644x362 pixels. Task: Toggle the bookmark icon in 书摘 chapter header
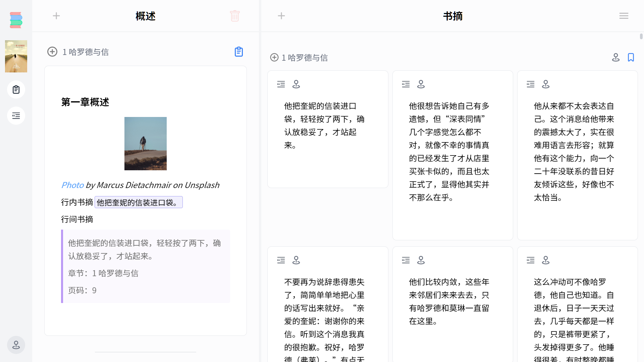point(631,57)
